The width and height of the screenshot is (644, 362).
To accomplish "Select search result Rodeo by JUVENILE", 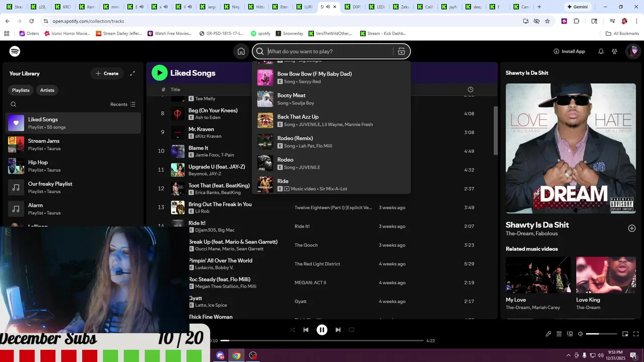I will [331, 163].
